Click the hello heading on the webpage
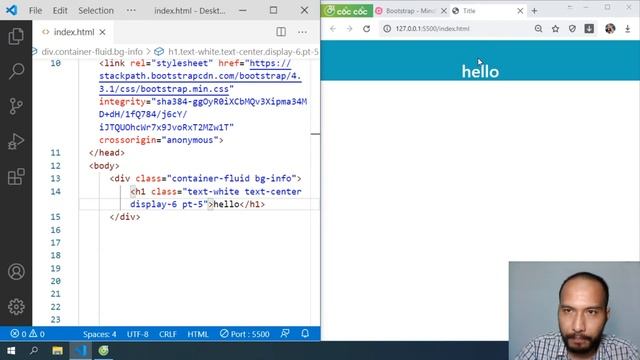This screenshot has height=360, width=640. [480, 71]
